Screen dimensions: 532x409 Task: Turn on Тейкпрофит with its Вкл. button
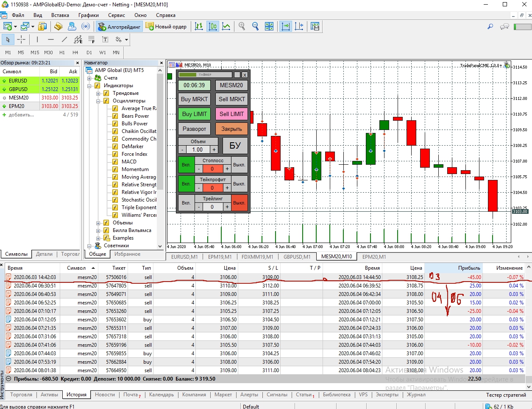pyautogui.click(x=186, y=184)
